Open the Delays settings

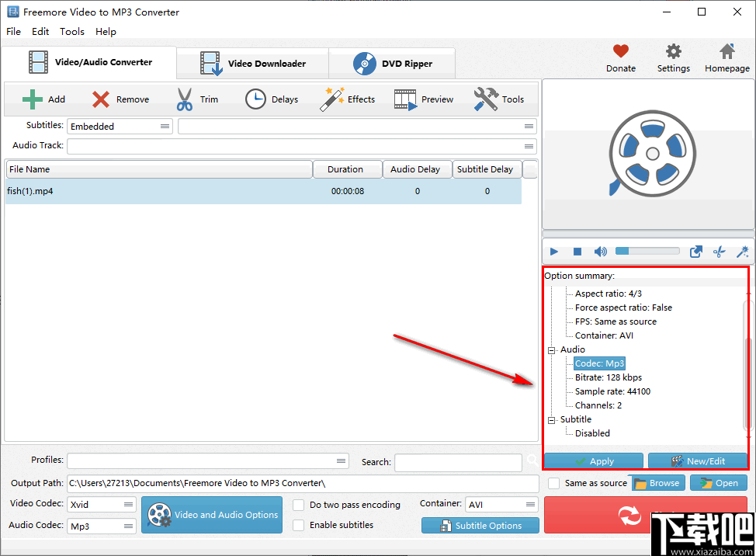272,99
